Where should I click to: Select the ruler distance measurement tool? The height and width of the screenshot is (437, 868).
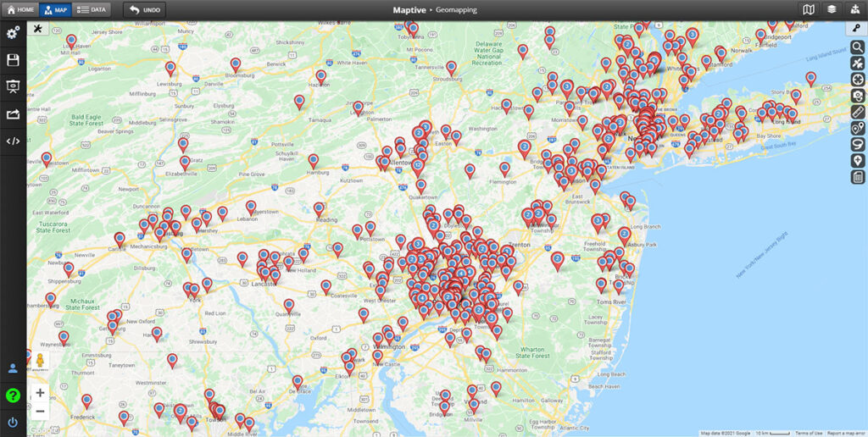(858, 112)
